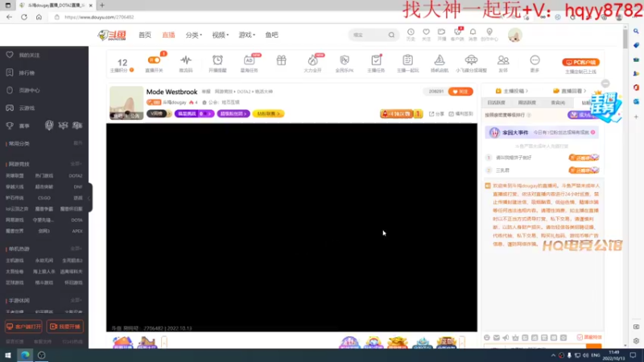
Task: Expand 全部 beside 手游休闲 section
Action: click(x=76, y=300)
